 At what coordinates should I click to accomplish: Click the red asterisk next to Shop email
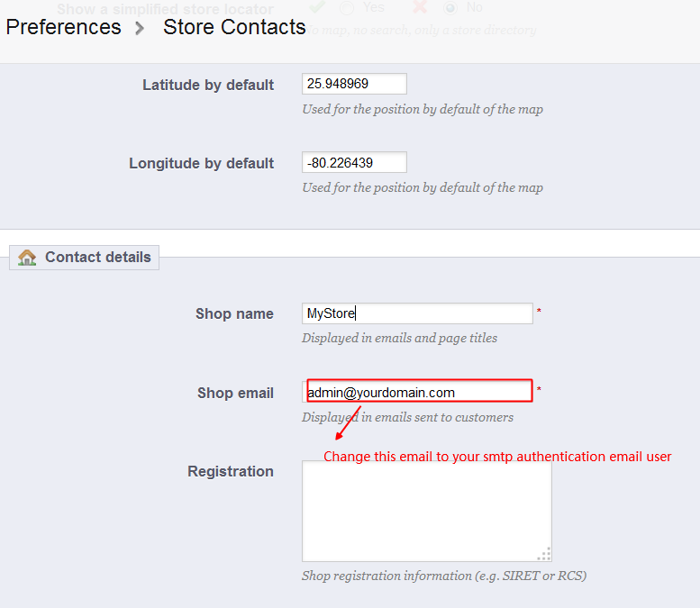[539, 391]
